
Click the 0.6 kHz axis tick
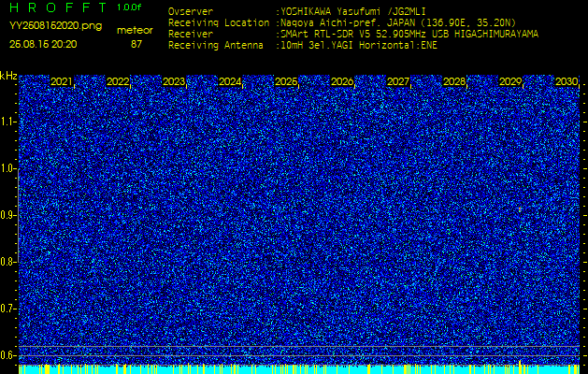click(8, 355)
